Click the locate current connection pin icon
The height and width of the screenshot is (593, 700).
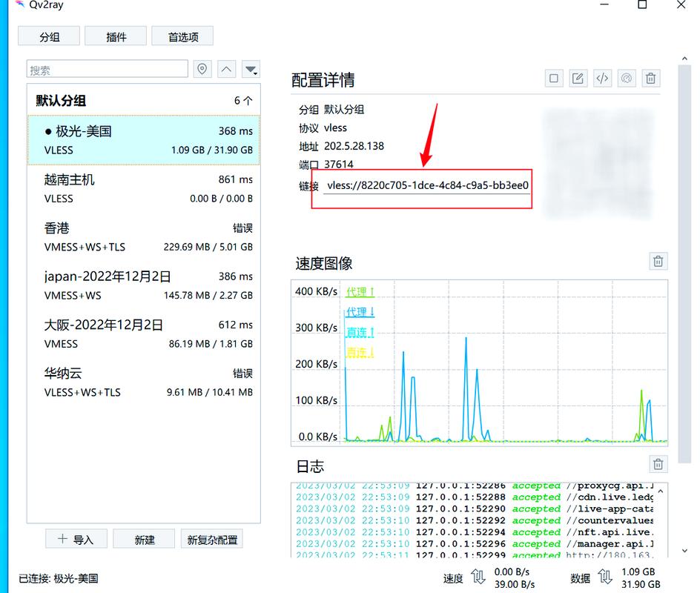click(202, 70)
